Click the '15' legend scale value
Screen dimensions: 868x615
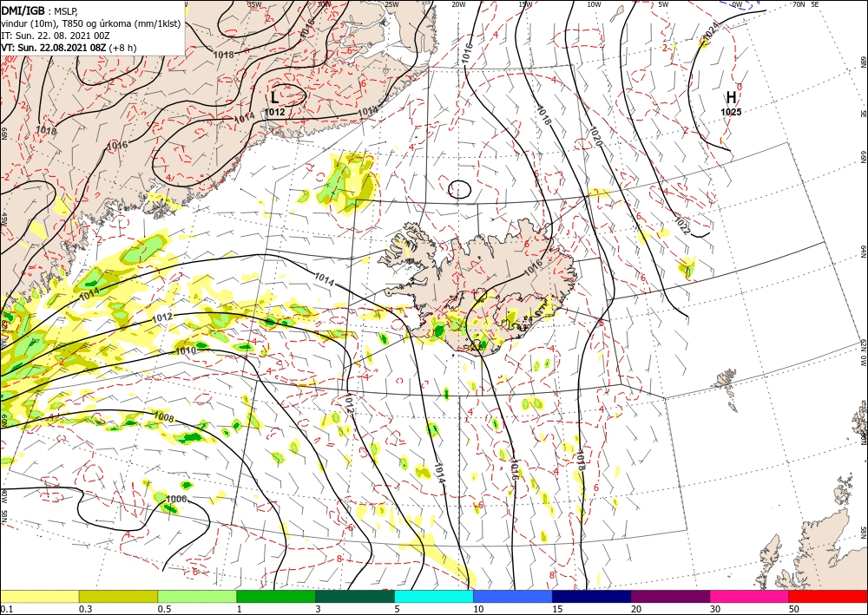[557, 609]
